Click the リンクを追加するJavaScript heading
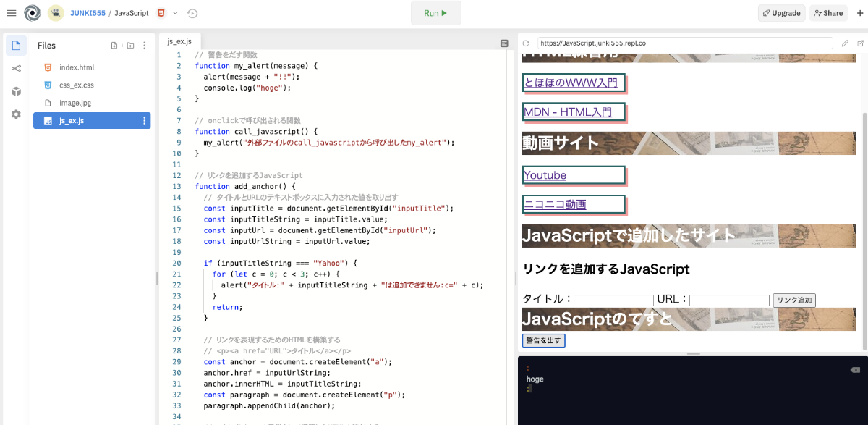Image resolution: width=868 pixels, height=425 pixels. pos(606,269)
